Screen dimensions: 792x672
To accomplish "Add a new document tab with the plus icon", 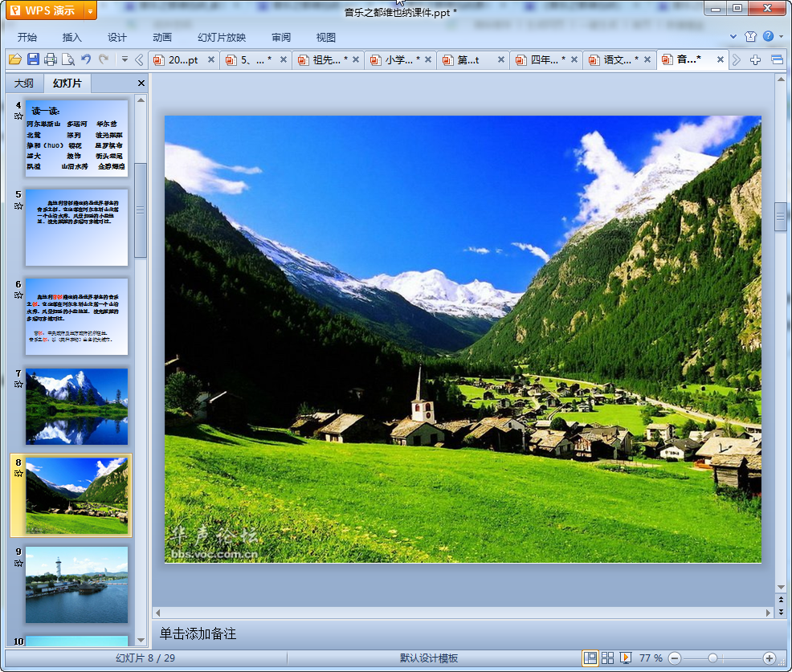I will coord(755,60).
